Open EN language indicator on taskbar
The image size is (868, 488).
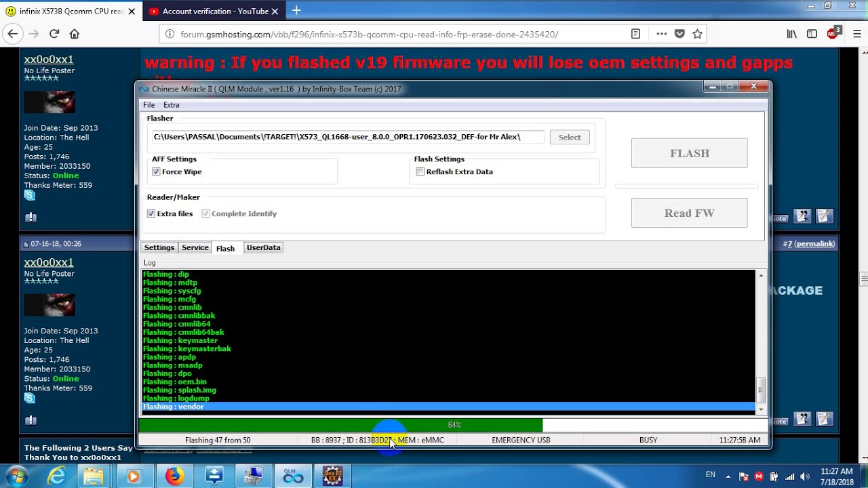pyautogui.click(x=710, y=475)
